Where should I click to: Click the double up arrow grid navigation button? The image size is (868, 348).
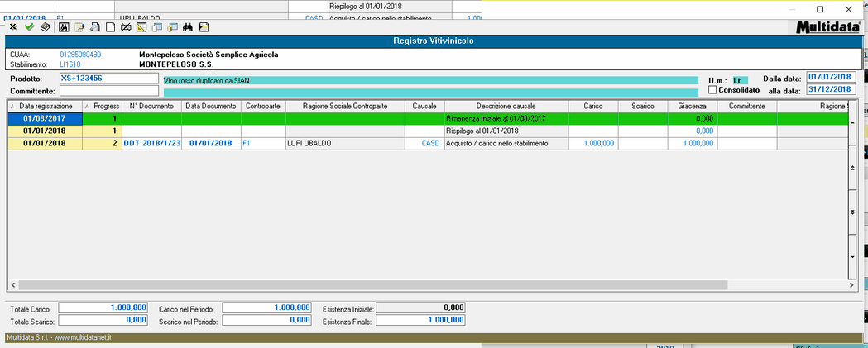click(x=852, y=167)
